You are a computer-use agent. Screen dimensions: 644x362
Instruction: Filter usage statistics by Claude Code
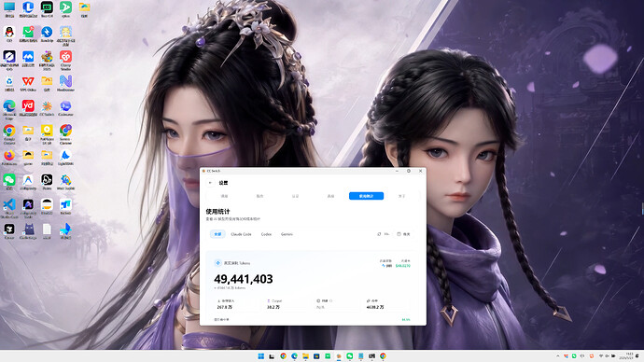pos(241,234)
